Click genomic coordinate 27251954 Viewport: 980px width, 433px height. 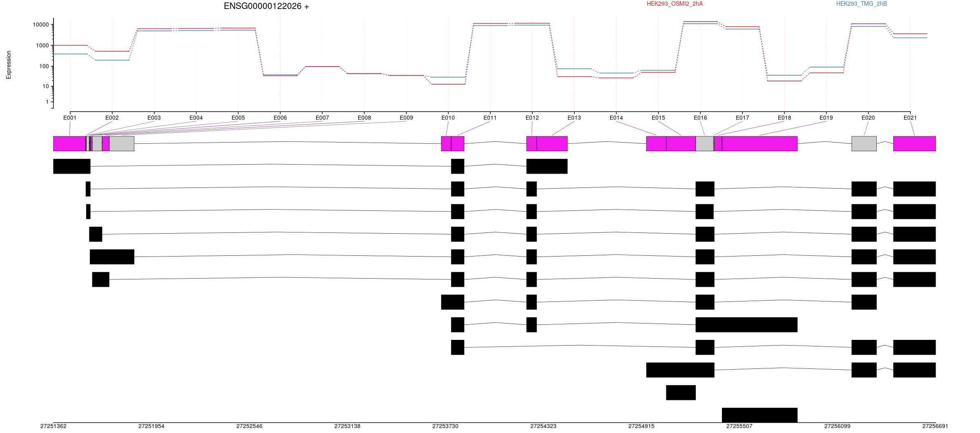point(151,426)
